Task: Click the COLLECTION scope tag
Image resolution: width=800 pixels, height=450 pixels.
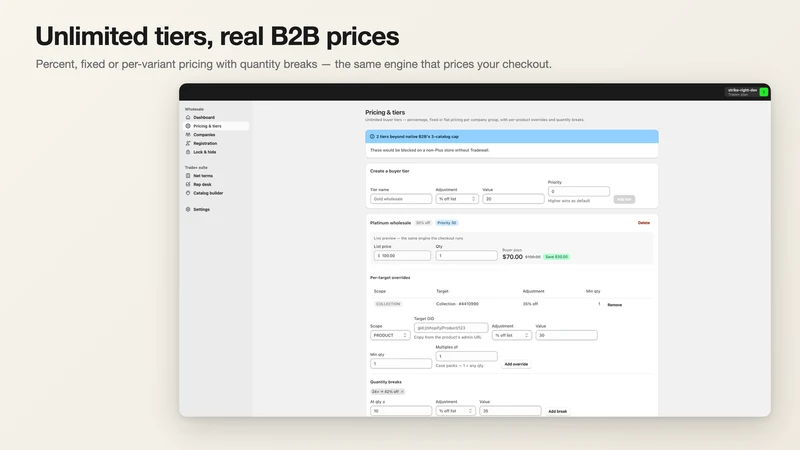Action: [388, 304]
